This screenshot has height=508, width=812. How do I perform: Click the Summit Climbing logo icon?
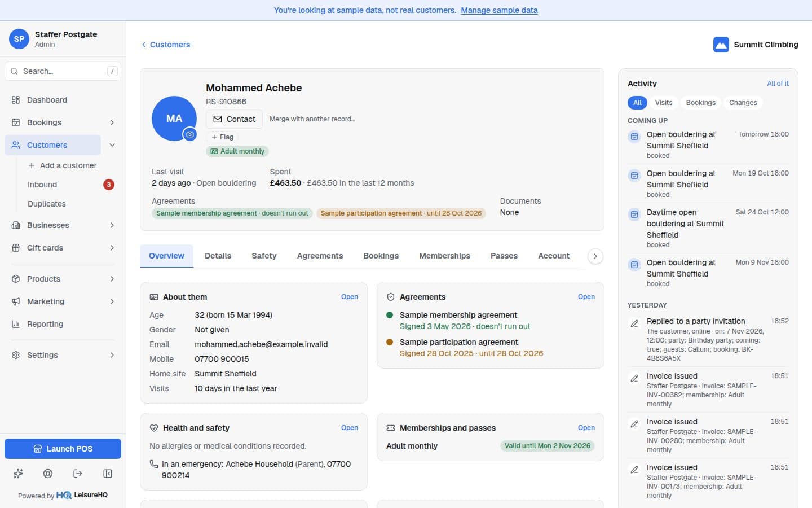coord(721,45)
